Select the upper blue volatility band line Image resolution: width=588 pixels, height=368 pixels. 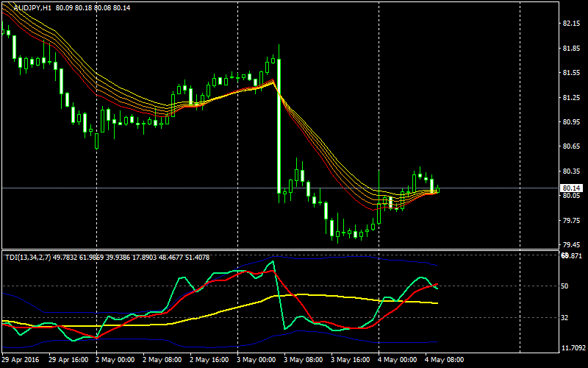(353, 258)
